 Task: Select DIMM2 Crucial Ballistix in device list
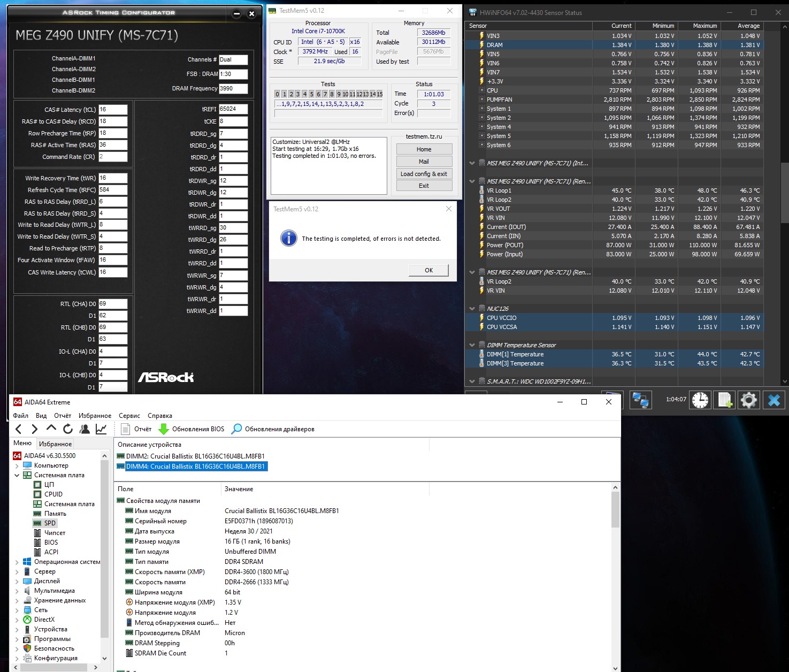pyautogui.click(x=195, y=456)
